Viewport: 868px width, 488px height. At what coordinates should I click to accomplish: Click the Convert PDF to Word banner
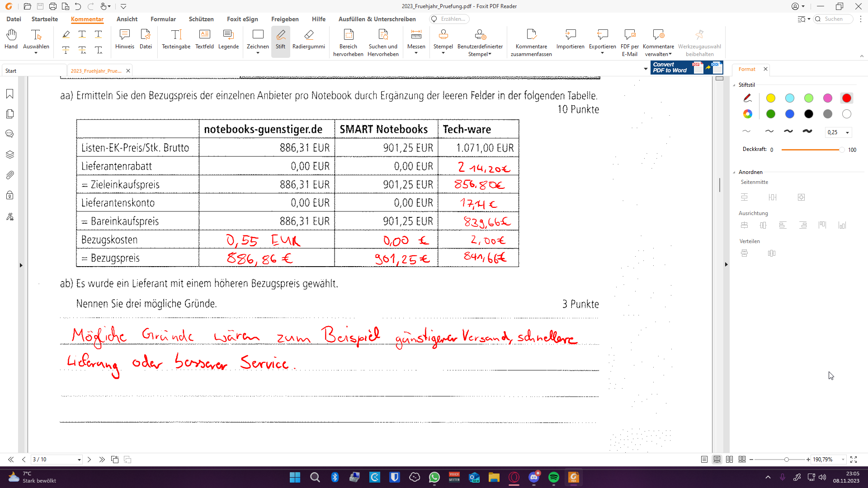(x=686, y=68)
